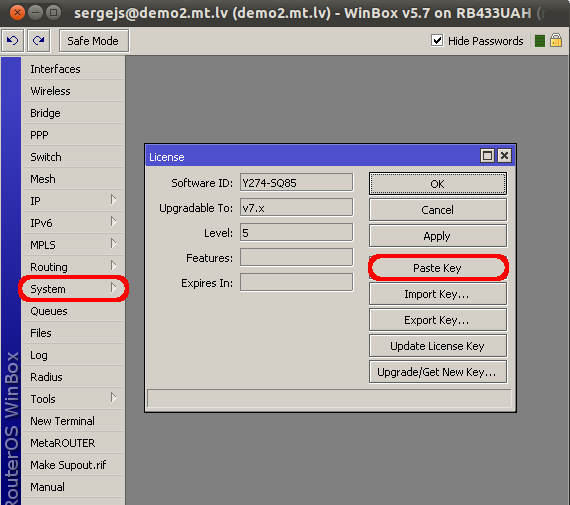Click the yellow padlock icon
This screenshot has width=570, height=505.
click(x=556, y=40)
